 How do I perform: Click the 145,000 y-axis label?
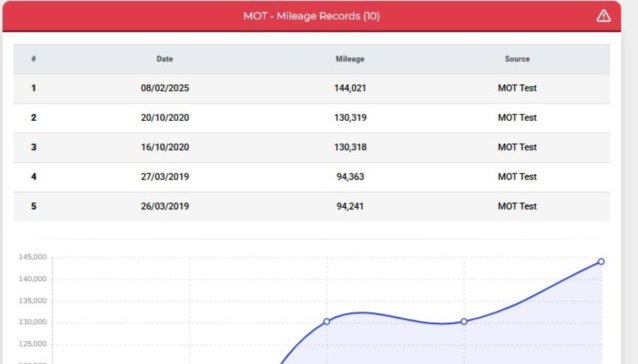32,257
